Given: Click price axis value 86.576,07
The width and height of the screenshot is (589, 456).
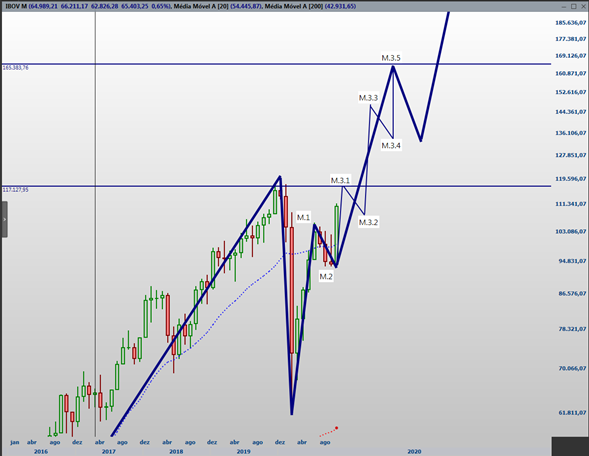Looking at the screenshot, I should 572,293.
